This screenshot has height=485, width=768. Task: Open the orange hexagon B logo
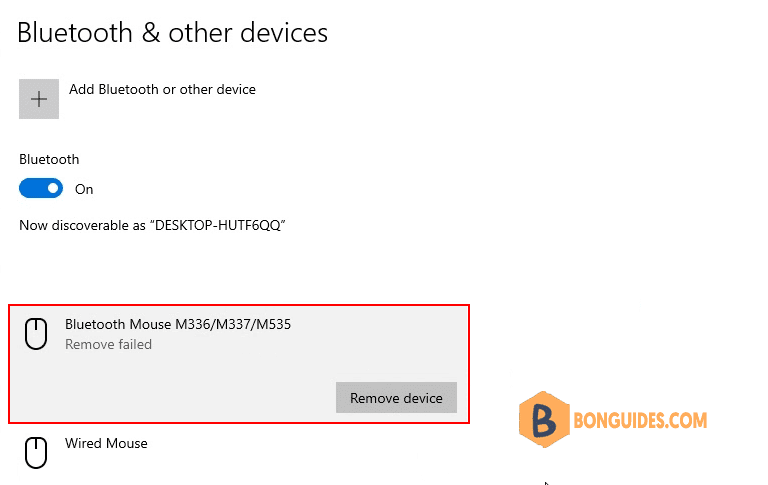coord(544,419)
